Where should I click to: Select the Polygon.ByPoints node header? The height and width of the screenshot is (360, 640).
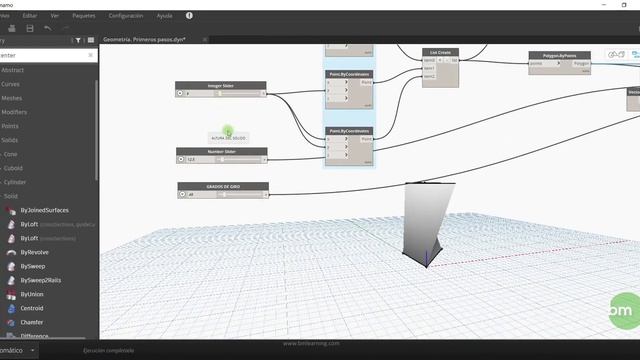pyautogui.click(x=560, y=55)
